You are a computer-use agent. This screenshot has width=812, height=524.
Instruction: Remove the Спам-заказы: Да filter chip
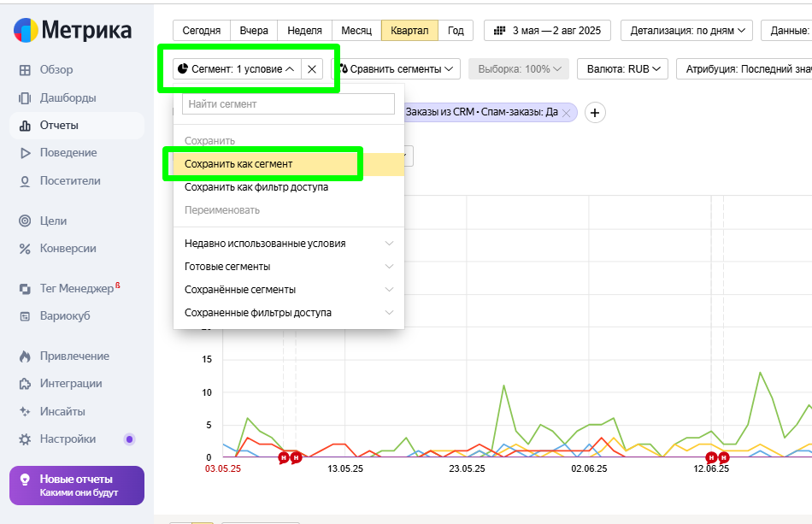[566, 113]
